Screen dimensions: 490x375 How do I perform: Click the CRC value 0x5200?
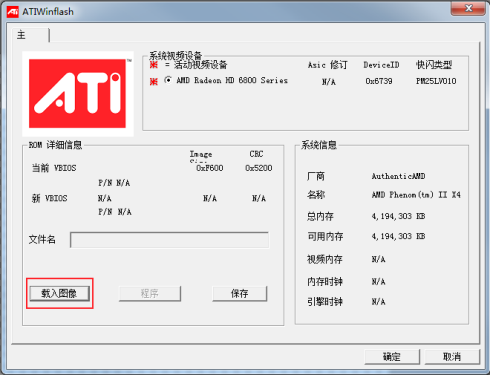(x=259, y=168)
